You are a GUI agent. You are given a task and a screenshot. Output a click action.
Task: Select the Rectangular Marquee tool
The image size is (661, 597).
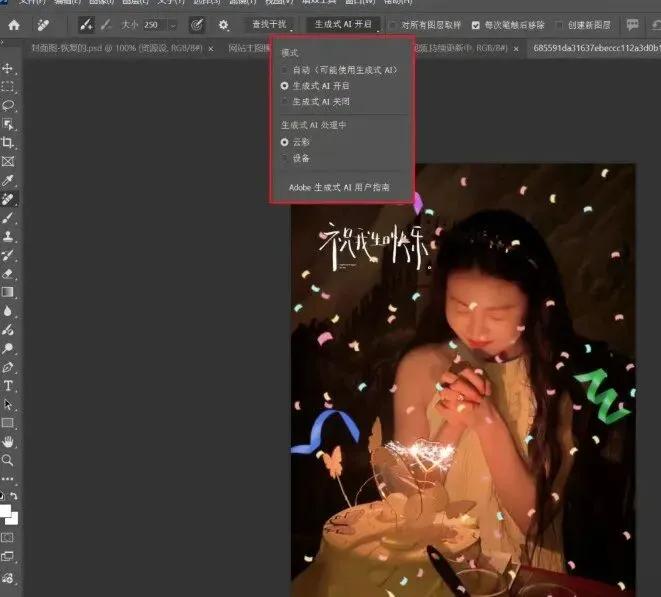click(x=8, y=86)
